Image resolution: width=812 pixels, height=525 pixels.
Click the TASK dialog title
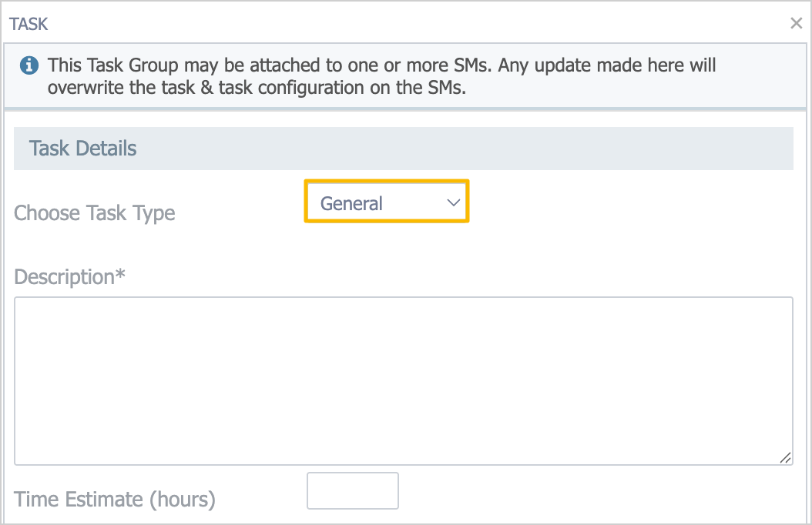pos(29,24)
